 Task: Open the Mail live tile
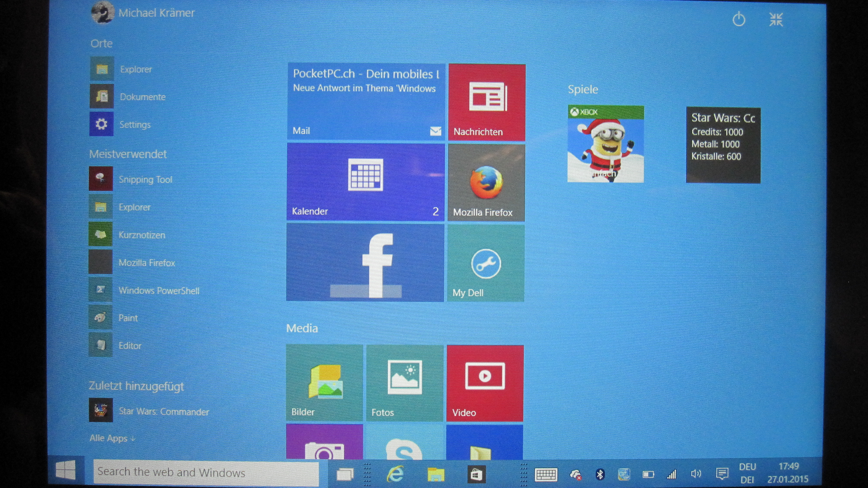(366, 101)
